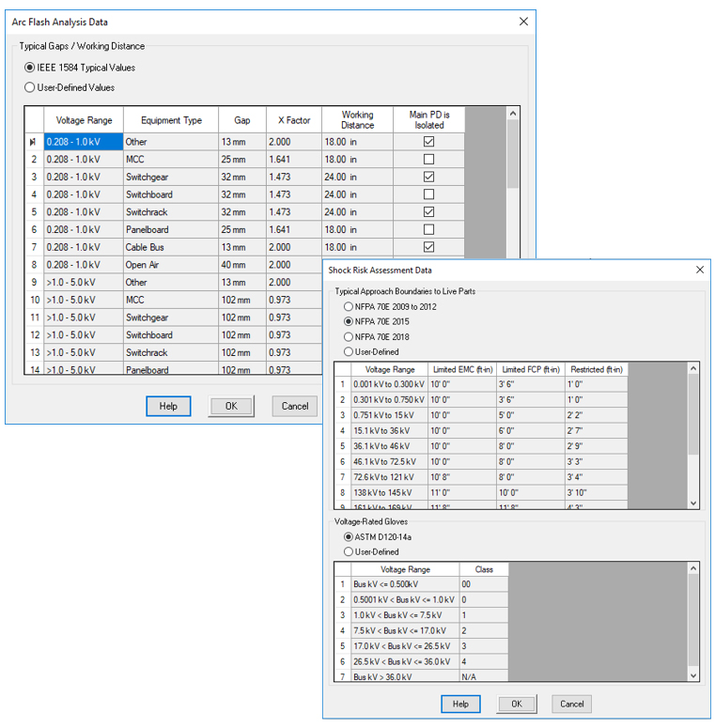Click Help in Arc Flash Analysis dialog
The width and height of the screenshot is (715, 728).
(168, 406)
